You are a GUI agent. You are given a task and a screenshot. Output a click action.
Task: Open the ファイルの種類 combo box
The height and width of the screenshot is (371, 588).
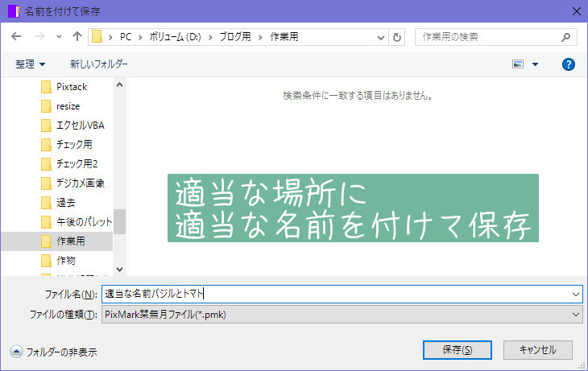coord(342,315)
